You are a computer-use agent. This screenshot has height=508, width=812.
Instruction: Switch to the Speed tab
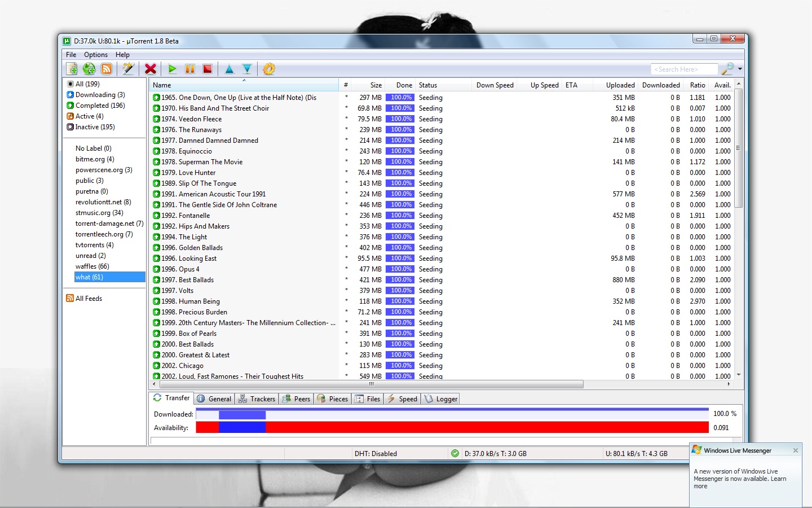(402, 399)
